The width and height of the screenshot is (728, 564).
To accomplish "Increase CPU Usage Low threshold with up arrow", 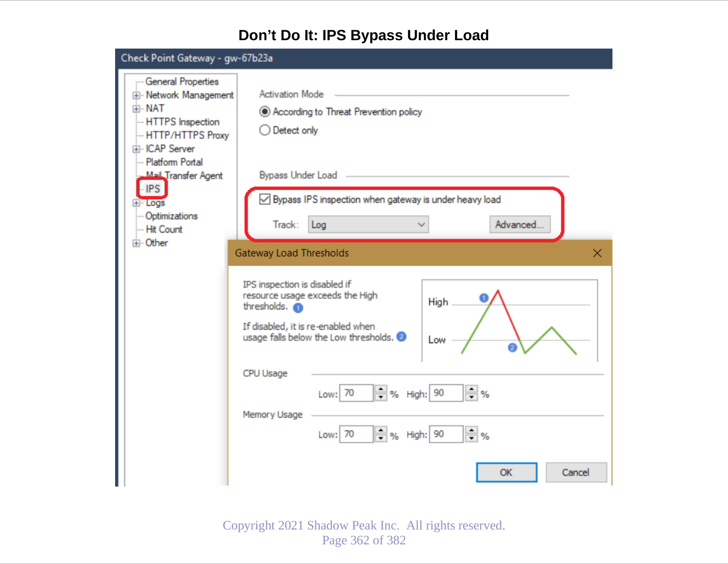I will 381,389.
